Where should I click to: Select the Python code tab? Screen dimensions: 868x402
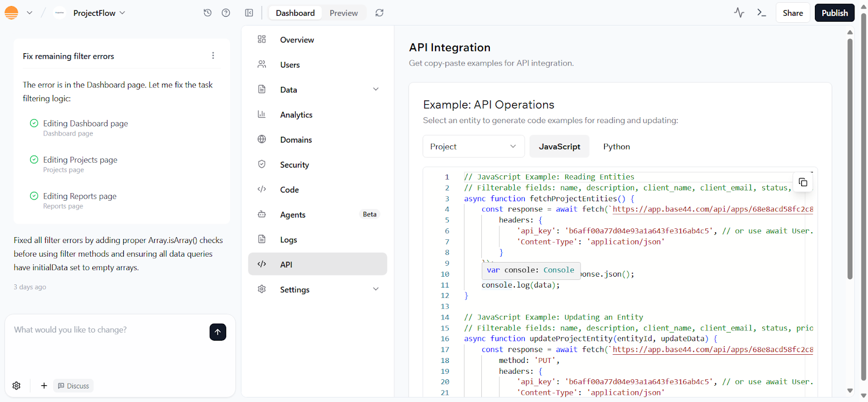616,146
